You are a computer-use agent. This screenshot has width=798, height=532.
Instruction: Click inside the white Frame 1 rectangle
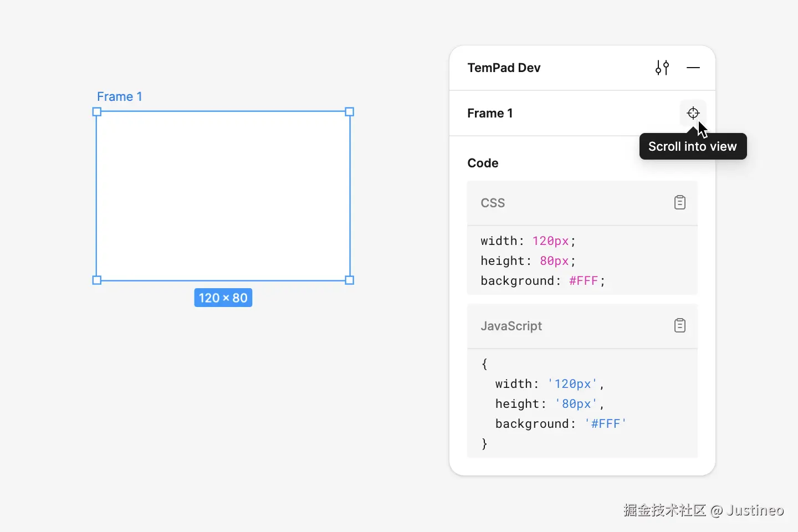click(223, 196)
